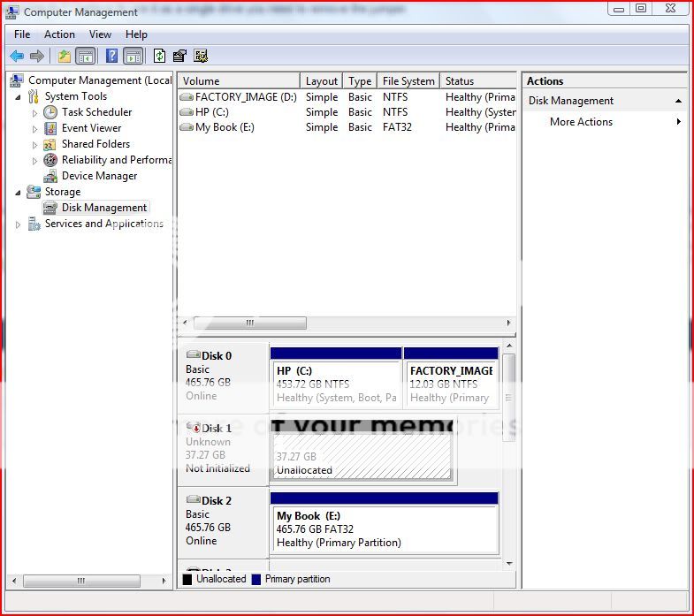Open More Actions submenu arrow
The image size is (694, 616).
[x=678, y=122]
